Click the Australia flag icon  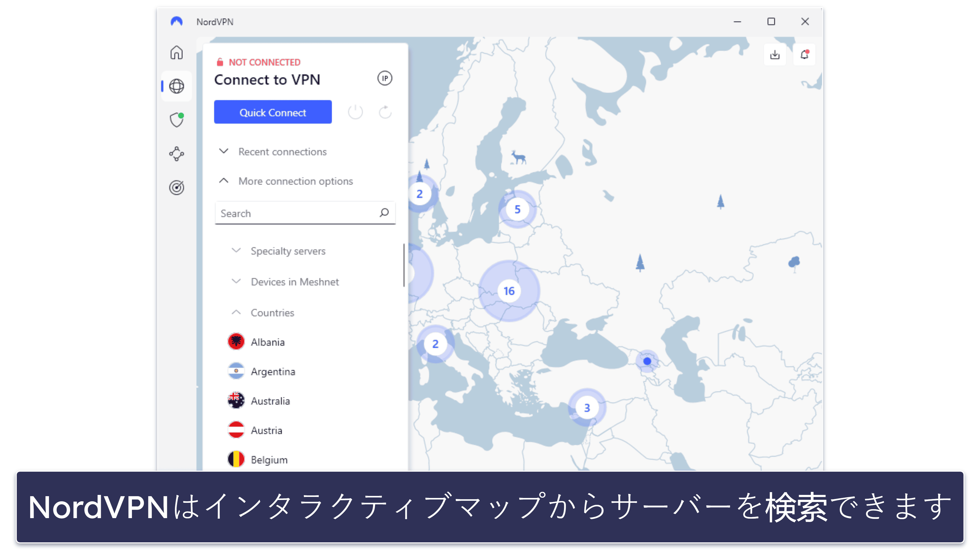point(236,401)
